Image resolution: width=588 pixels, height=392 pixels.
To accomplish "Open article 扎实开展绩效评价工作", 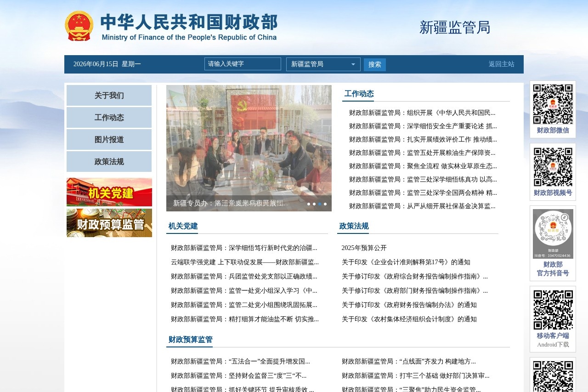I will pyautogui.click(x=423, y=140).
